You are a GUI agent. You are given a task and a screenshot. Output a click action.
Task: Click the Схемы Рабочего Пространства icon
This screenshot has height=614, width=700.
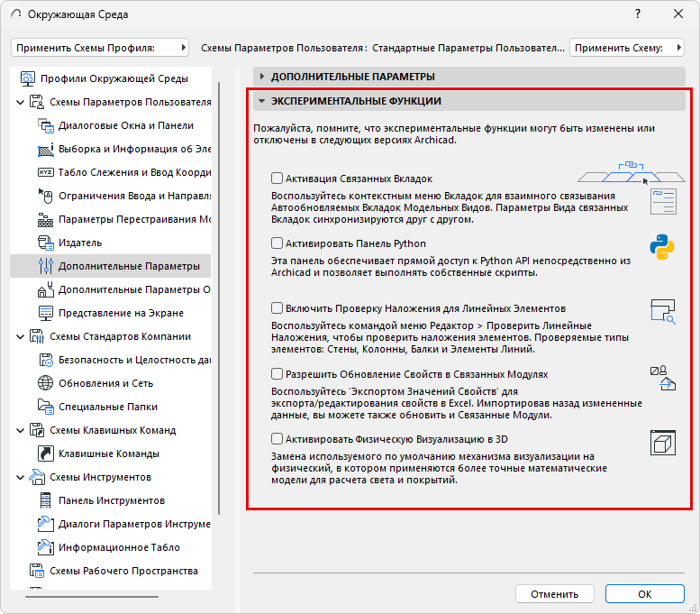click(37, 571)
